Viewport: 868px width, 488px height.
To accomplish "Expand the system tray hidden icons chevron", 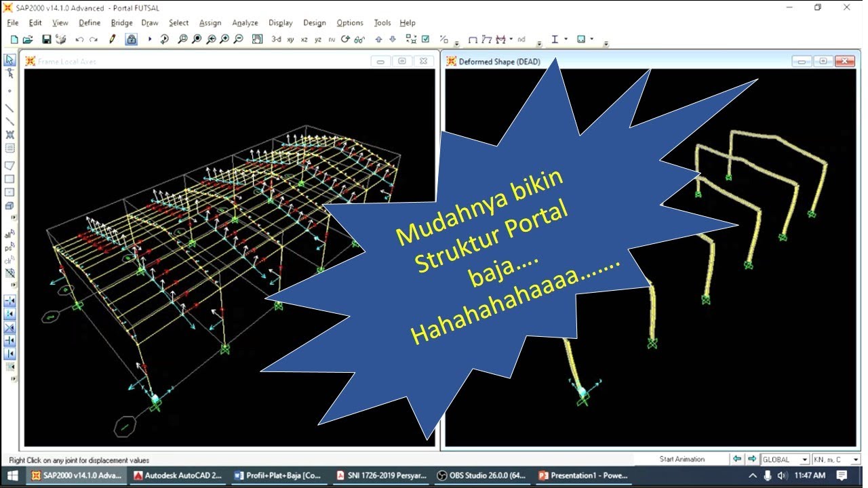I will coord(753,476).
